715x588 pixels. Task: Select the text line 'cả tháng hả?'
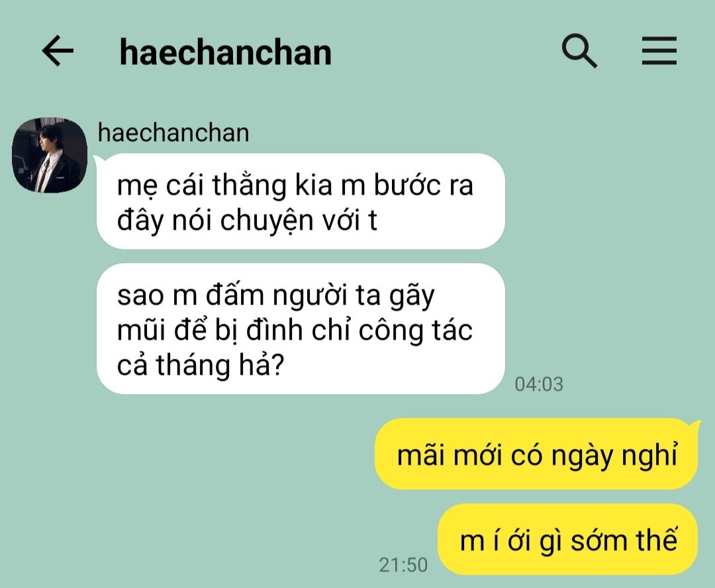click(x=201, y=365)
